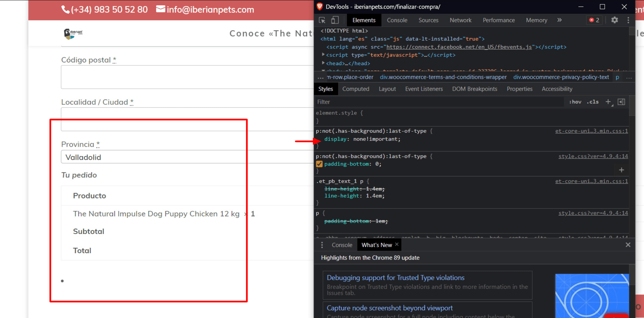Click the What's New promo thumbnail image
Screen dimensions: 644x318
click(592, 296)
